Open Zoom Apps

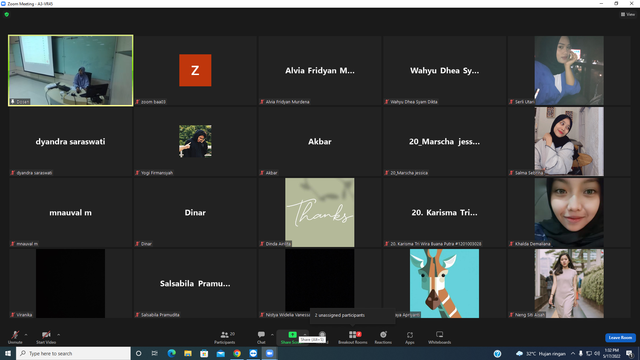(410, 337)
